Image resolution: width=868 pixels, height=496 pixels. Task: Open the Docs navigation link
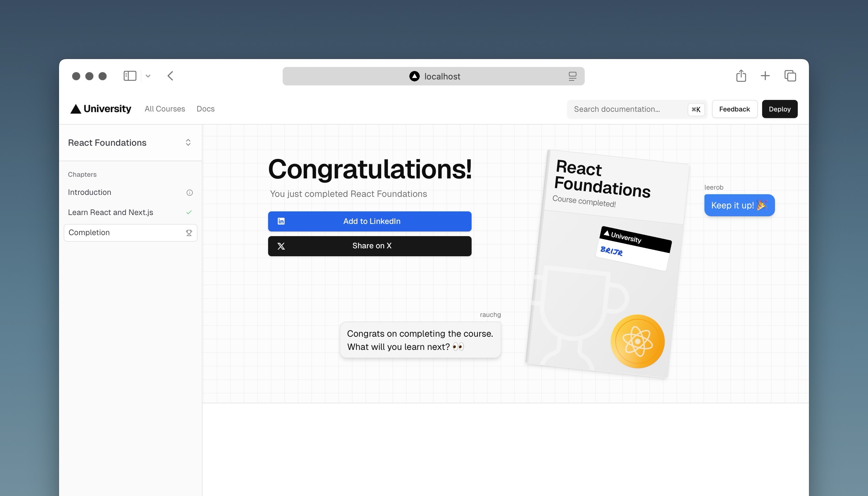point(205,109)
